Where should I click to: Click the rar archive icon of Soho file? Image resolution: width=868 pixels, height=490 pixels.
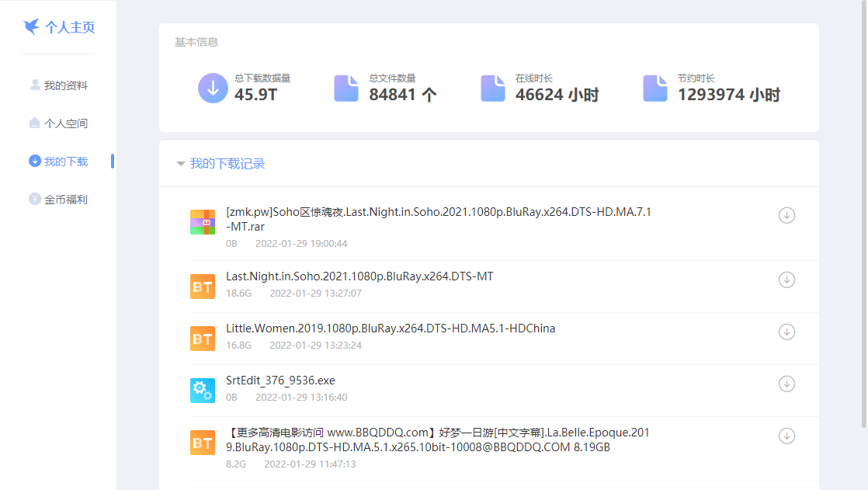[x=203, y=221]
